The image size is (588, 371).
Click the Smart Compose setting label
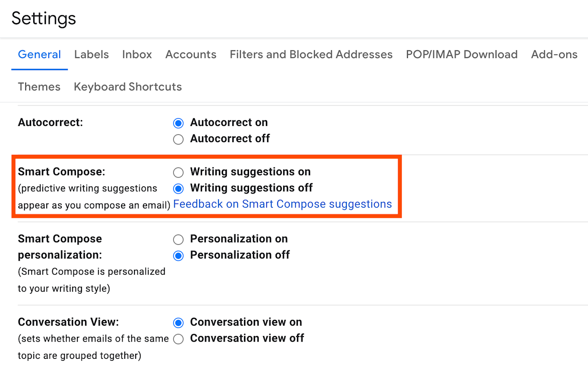point(61,172)
